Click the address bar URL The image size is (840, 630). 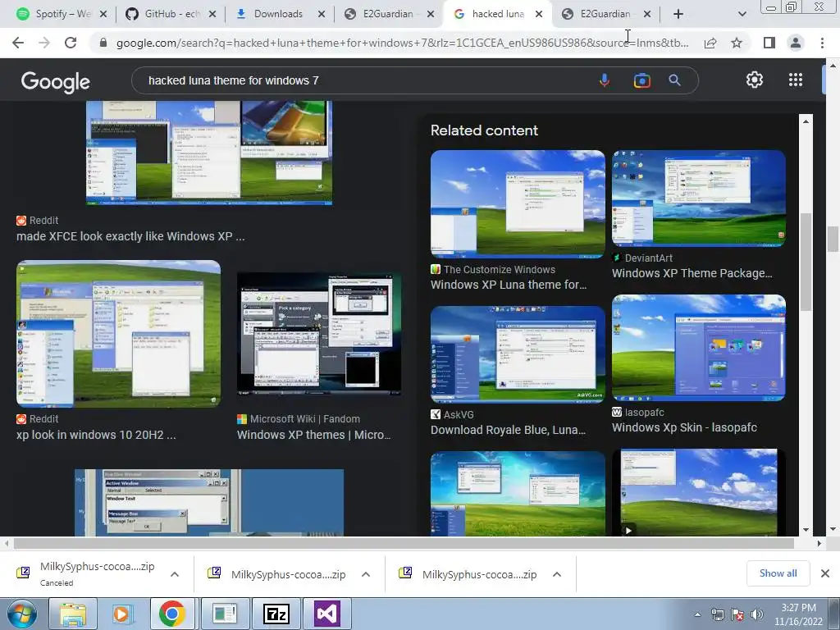click(x=402, y=43)
